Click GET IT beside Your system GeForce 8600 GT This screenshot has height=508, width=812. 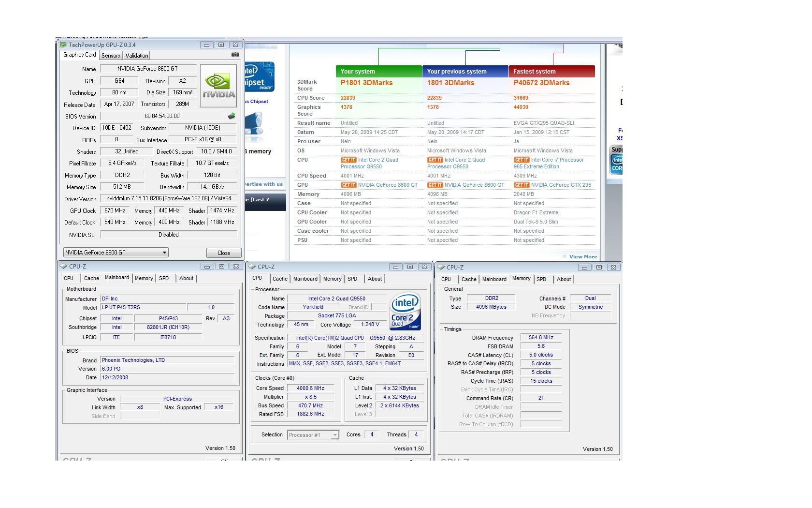[348, 185]
